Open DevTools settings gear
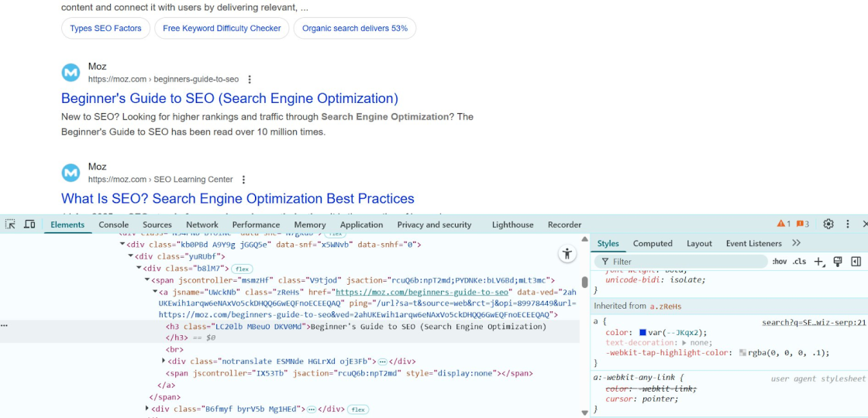Screen dimensions: 868x418 tap(828, 224)
